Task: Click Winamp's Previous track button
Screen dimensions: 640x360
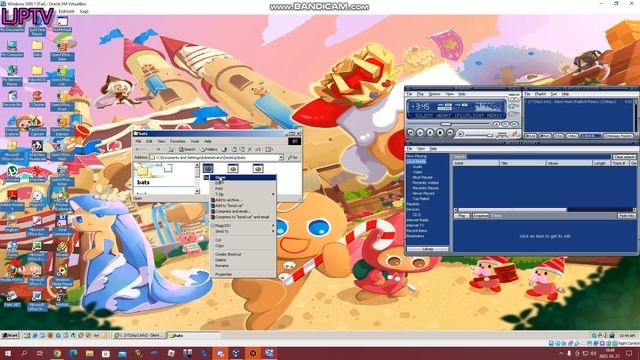Action: (411, 133)
